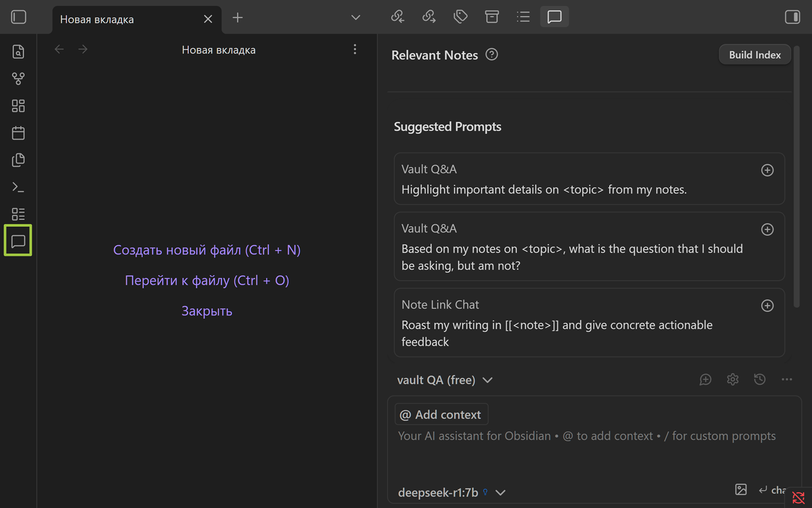Add the 'Highlight important details' prompt with its plus icon

[x=767, y=170]
